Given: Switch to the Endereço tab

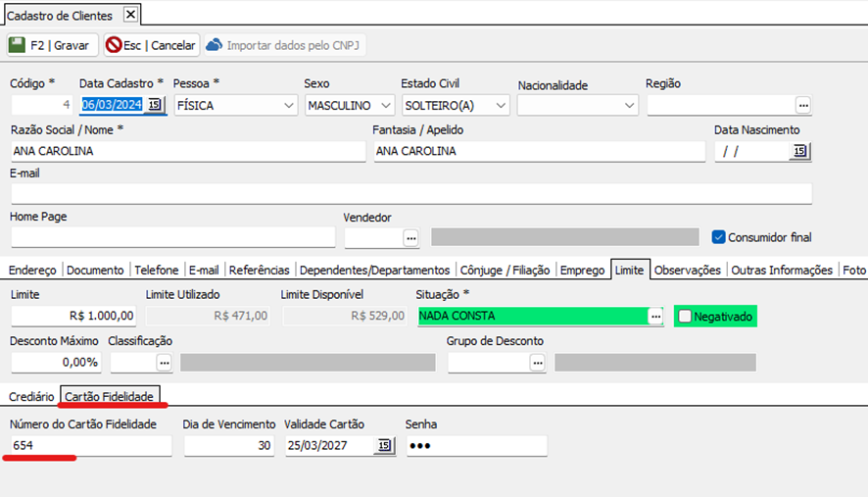Looking at the screenshot, I should (31, 271).
